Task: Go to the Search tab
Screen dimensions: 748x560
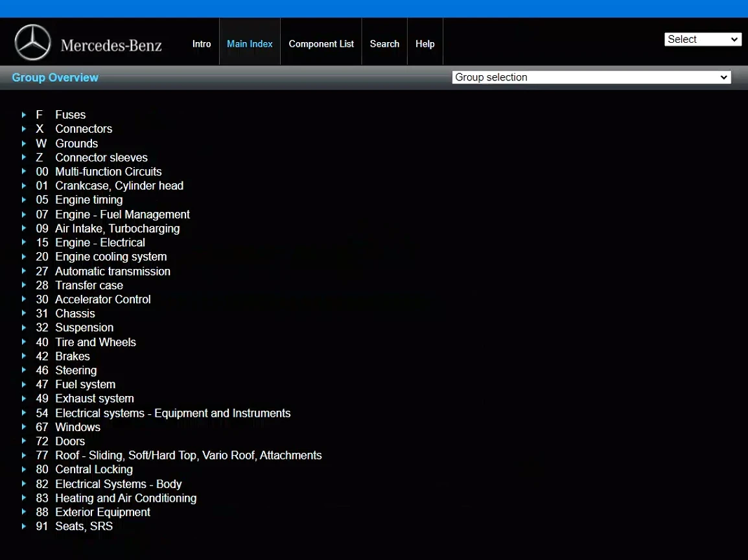Action: click(x=384, y=44)
